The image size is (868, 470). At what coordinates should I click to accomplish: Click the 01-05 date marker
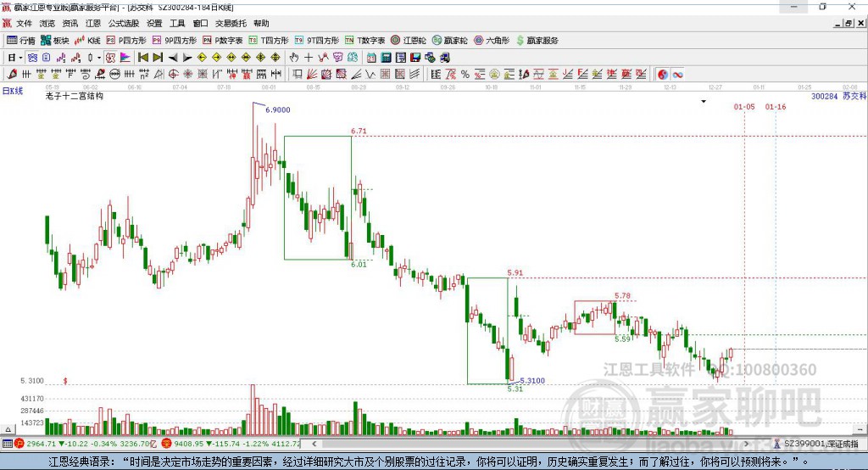(744, 106)
